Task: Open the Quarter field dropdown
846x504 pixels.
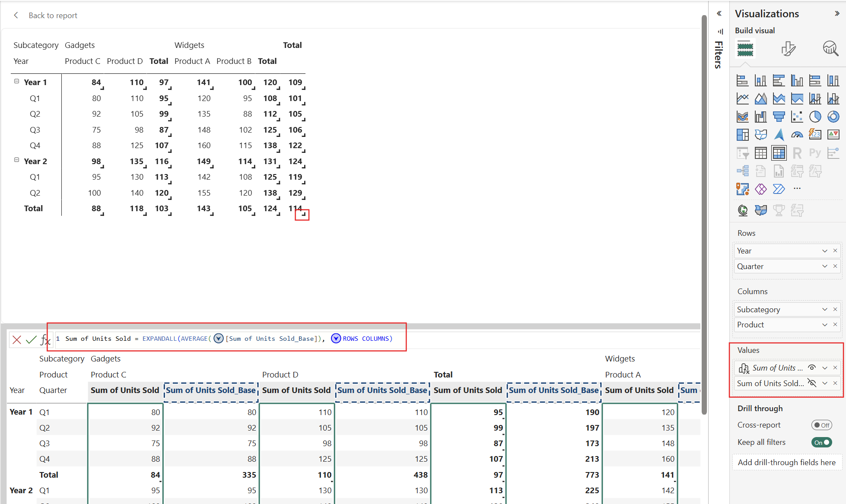Action: 824,266
